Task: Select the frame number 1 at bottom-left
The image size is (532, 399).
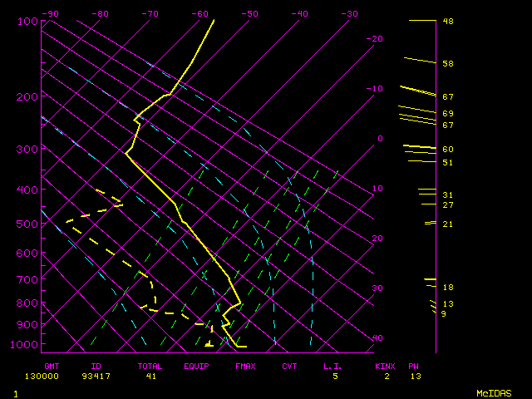Action: click(16, 392)
